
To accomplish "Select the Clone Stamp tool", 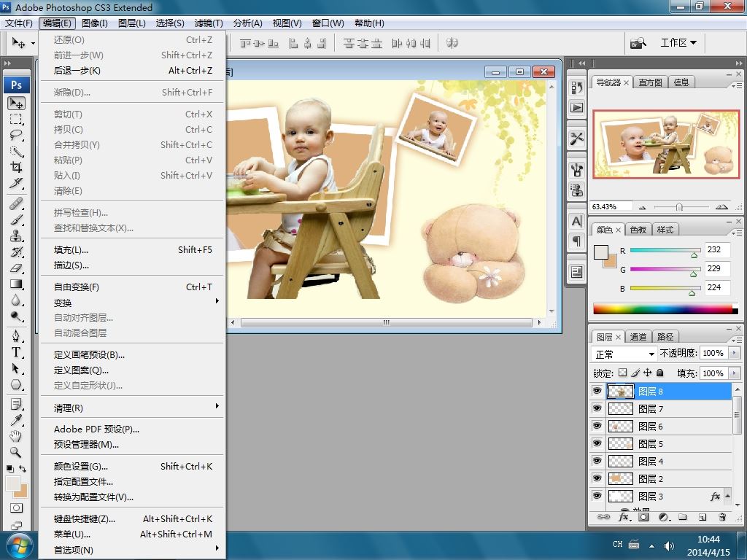I will click(x=16, y=236).
